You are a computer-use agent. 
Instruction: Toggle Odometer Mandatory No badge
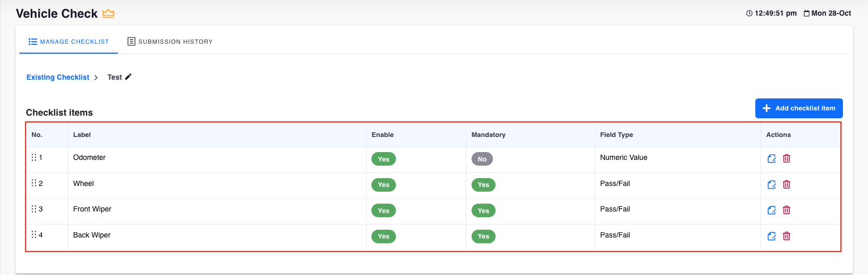coord(482,159)
